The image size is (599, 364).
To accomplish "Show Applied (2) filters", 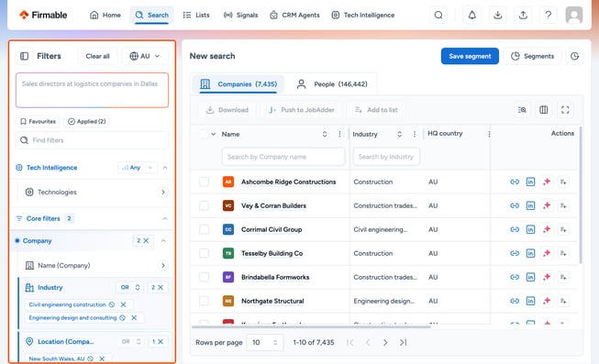I will (x=87, y=121).
